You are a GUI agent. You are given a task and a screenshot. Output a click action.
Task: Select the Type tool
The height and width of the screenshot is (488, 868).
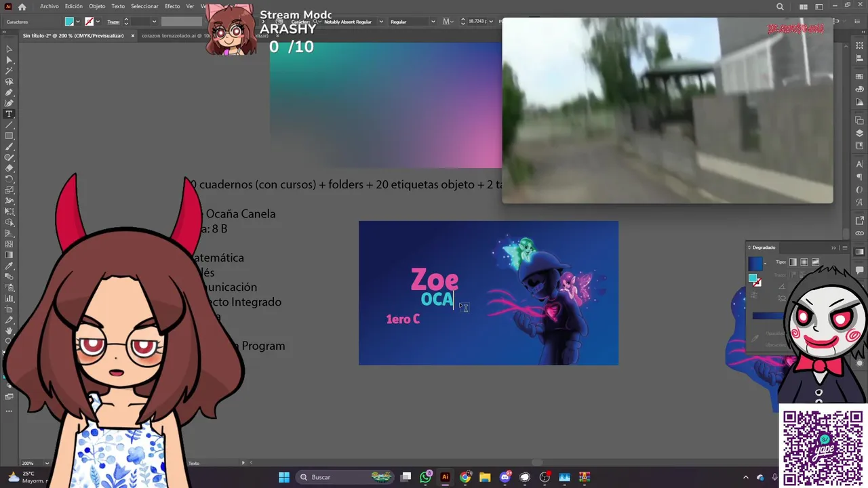pyautogui.click(x=9, y=114)
